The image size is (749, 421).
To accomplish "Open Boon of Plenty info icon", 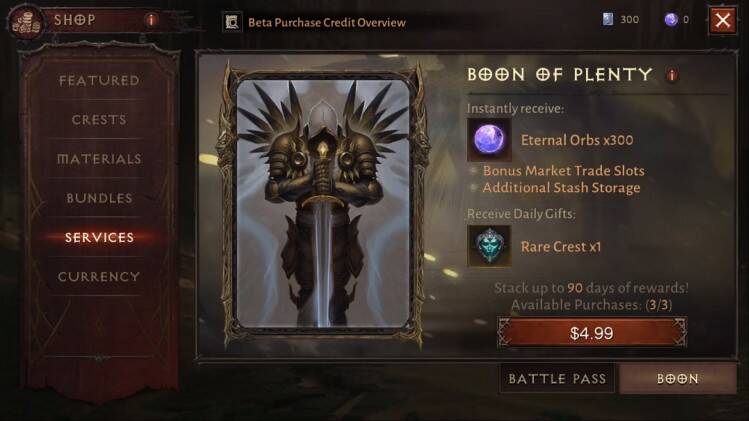I will click(x=672, y=75).
